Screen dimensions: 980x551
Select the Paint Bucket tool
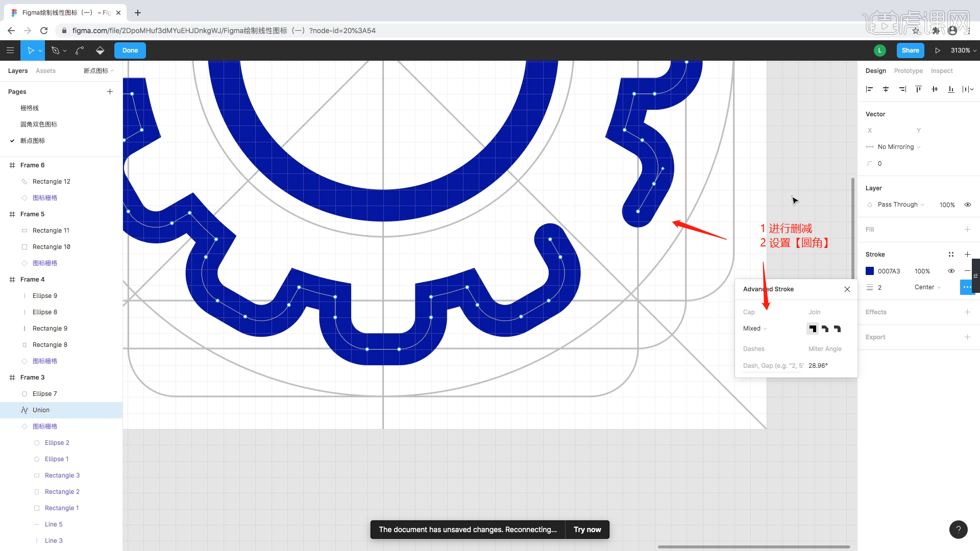click(x=100, y=51)
